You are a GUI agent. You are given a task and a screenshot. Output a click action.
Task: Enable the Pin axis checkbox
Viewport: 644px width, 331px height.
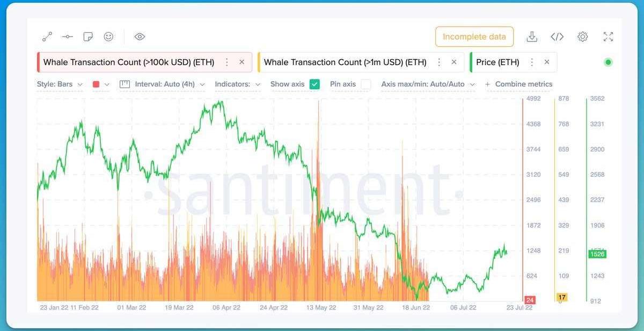(365, 84)
